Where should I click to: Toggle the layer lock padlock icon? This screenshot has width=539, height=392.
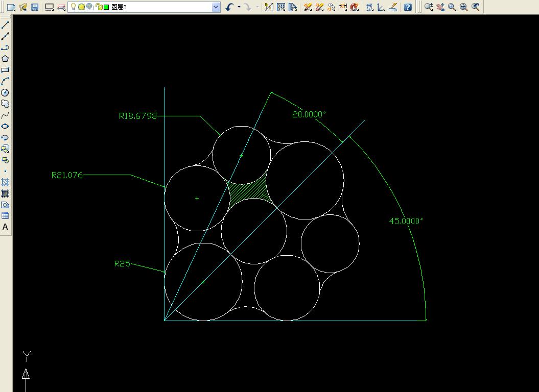(x=99, y=7)
